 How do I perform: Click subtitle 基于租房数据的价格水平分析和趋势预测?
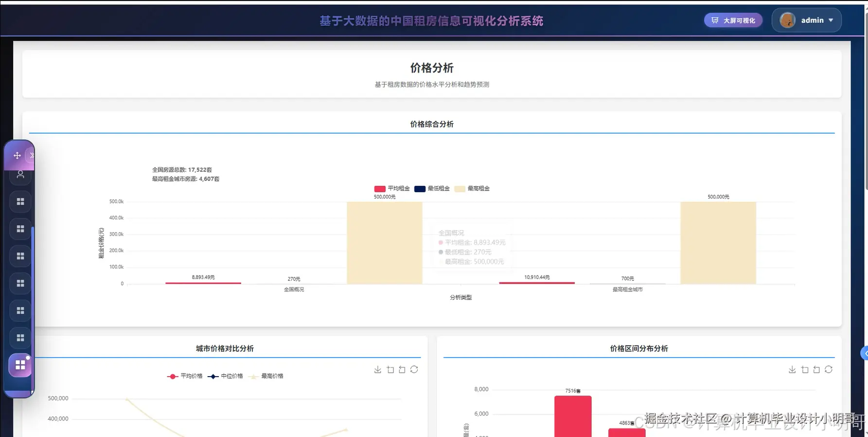tap(432, 85)
